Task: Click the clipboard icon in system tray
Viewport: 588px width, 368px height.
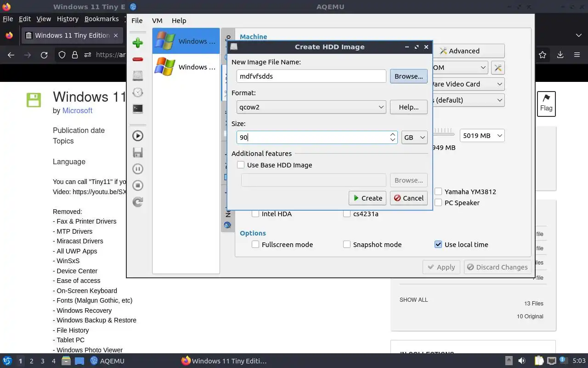Action: tap(539, 361)
